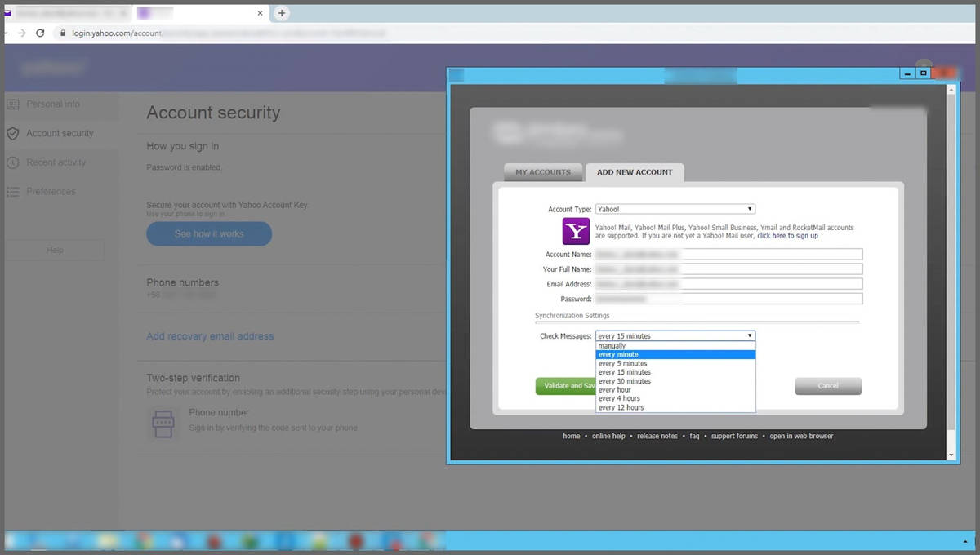Click the scrollbar down arrow in dialog
The height and width of the screenshot is (555, 980).
click(951, 455)
